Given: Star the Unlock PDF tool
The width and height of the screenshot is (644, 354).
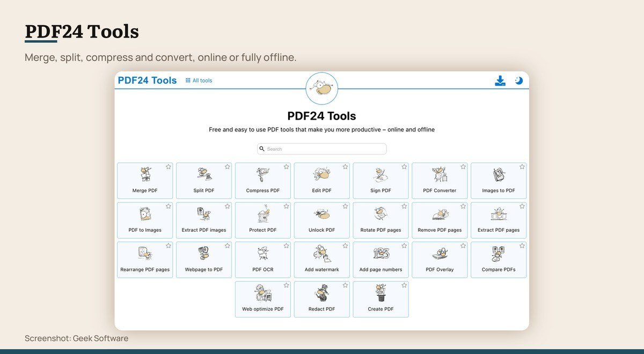Looking at the screenshot, I should point(345,206).
